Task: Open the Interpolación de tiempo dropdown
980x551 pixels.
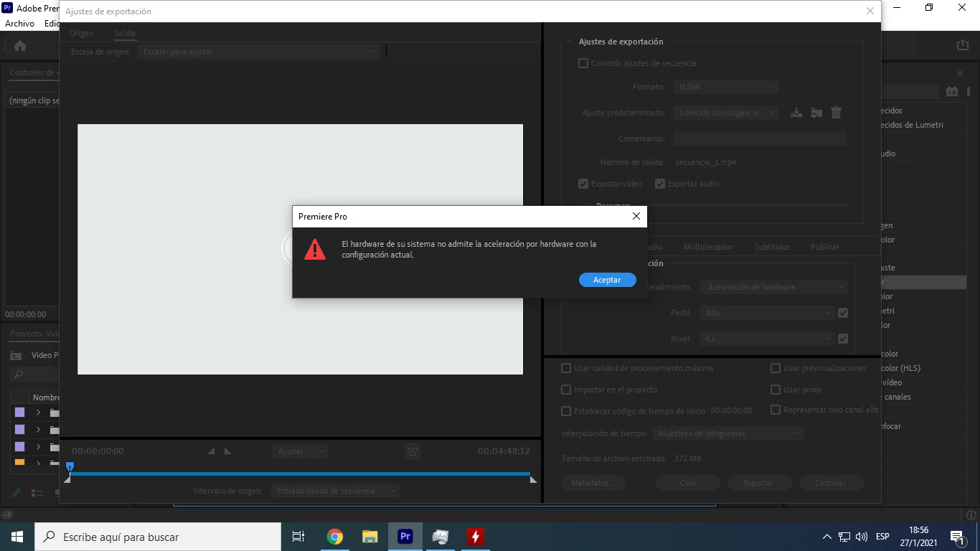Action: click(x=728, y=433)
